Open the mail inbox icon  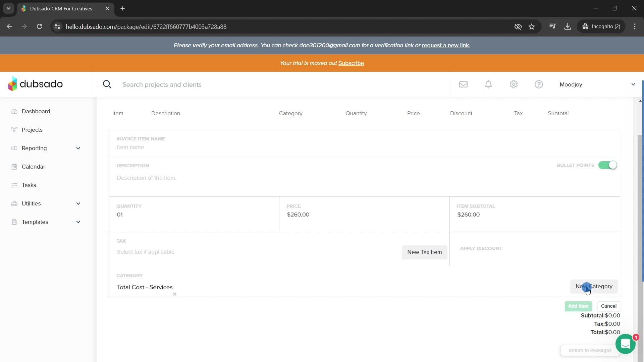[463, 84]
